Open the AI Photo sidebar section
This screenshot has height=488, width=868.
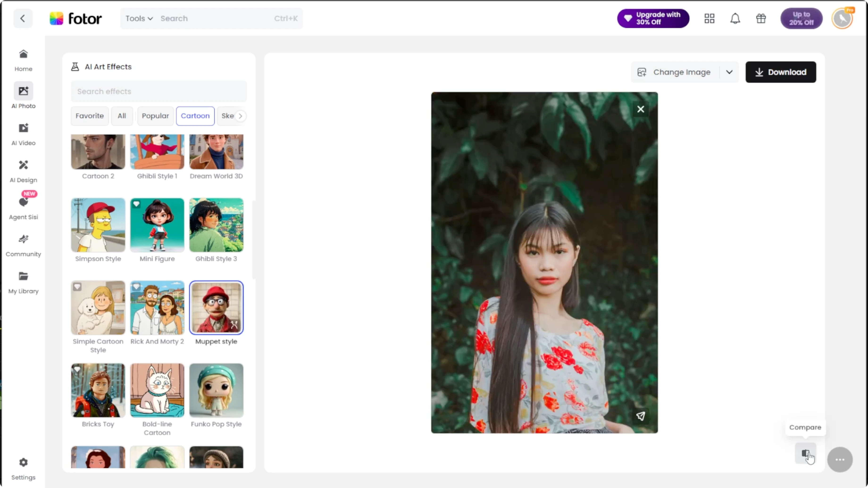click(23, 96)
